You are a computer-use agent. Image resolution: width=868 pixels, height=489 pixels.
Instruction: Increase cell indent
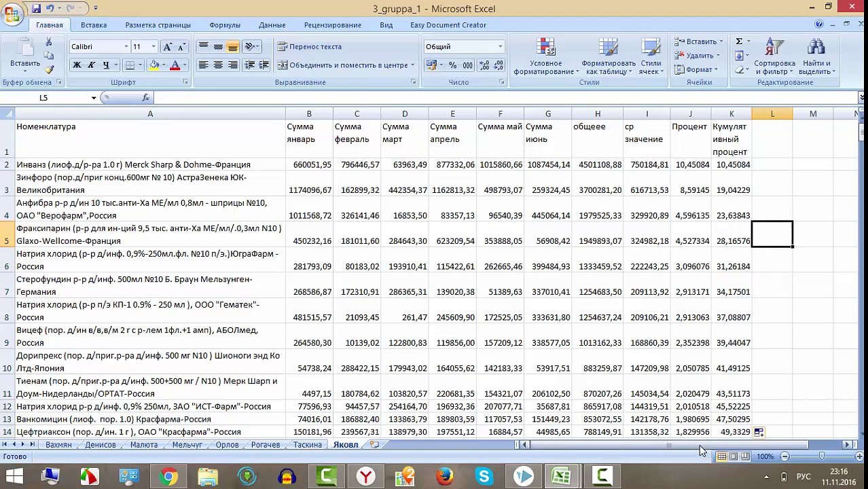click(x=264, y=65)
